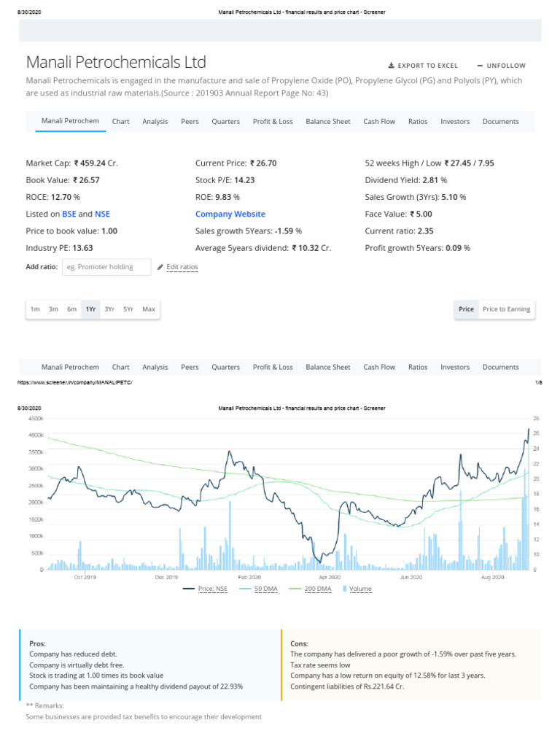Click the Unfollow minus icon

pos(480,66)
